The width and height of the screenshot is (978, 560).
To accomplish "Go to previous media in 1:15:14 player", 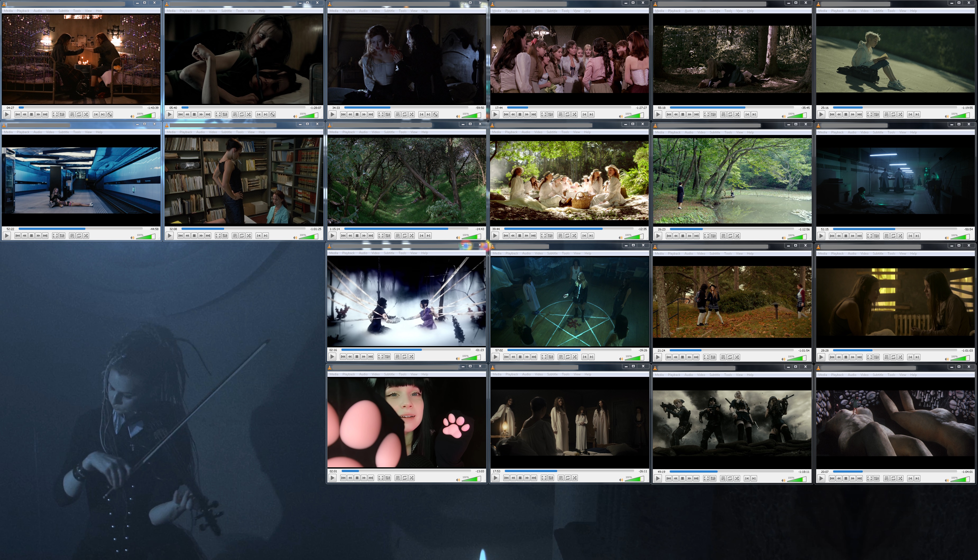I will 343,235.
